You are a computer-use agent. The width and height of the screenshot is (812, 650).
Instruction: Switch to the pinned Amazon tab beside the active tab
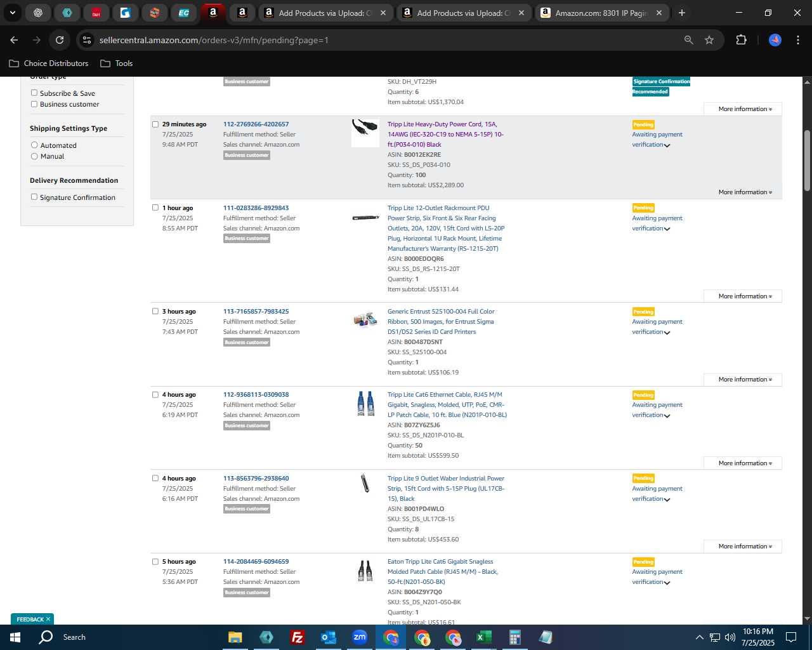coord(242,13)
